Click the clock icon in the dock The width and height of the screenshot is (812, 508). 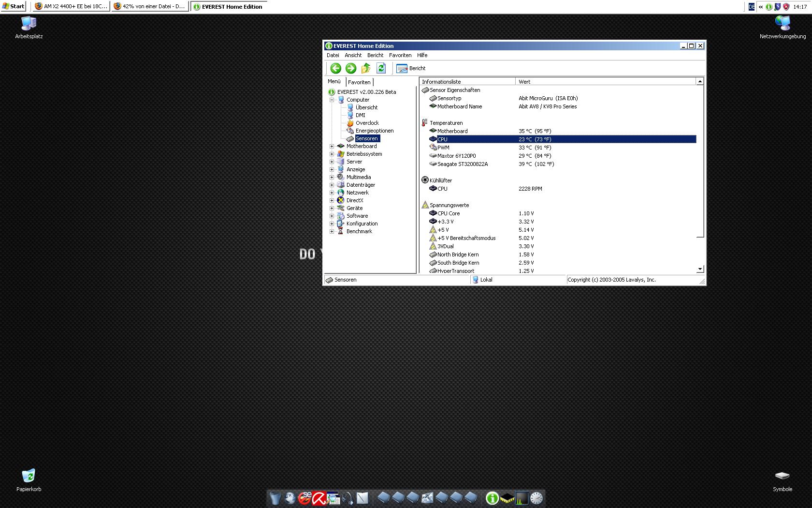click(536, 498)
